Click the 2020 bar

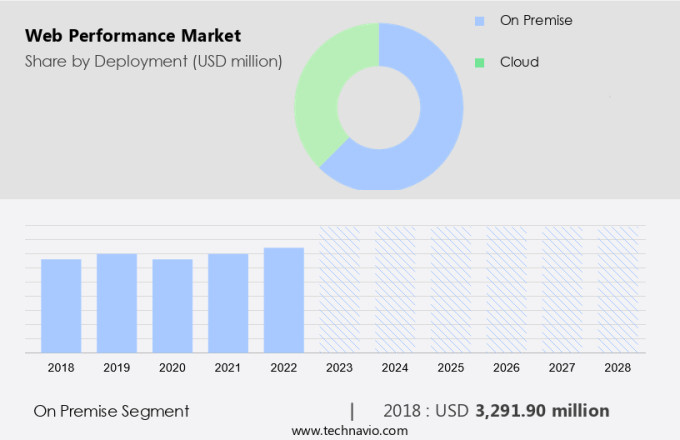coord(172,305)
